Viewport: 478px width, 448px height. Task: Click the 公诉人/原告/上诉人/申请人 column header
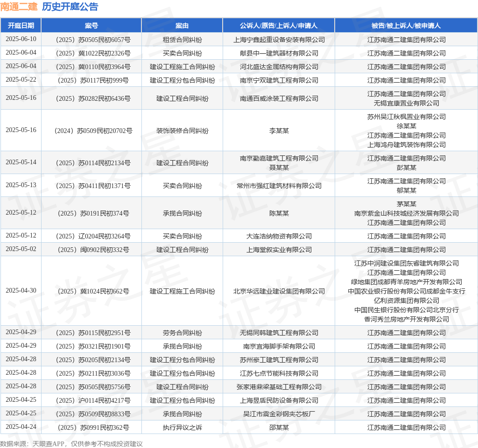(279, 26)
